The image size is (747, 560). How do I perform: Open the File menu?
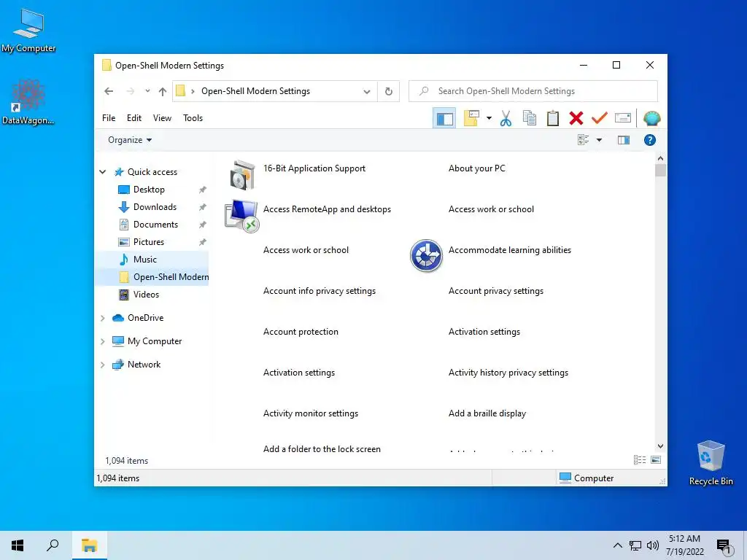click(x=109, y=118)
